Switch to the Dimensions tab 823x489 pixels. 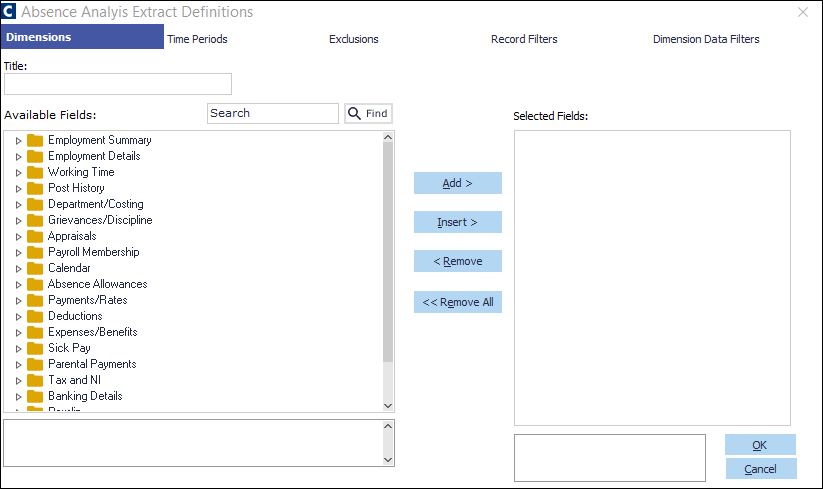pyautogui.click(x=82, y=37)
